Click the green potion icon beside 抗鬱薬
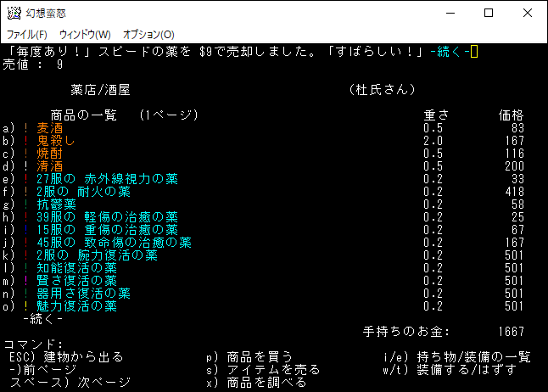The width and height of the screenshot is (548, 392). pos(26,204)
